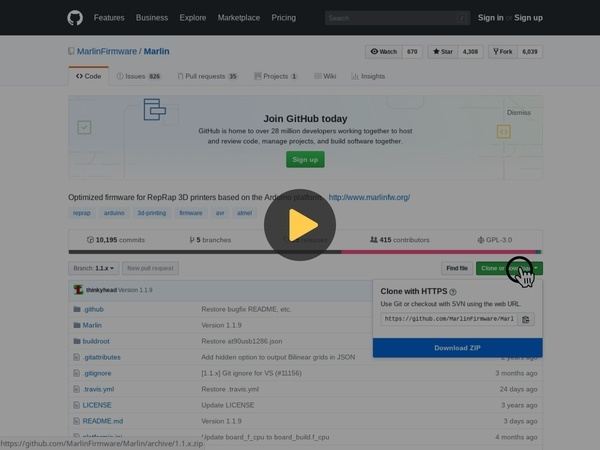The image size is (600, 450).
Task: Open the .gitignore file
Action: coord(97,373)
